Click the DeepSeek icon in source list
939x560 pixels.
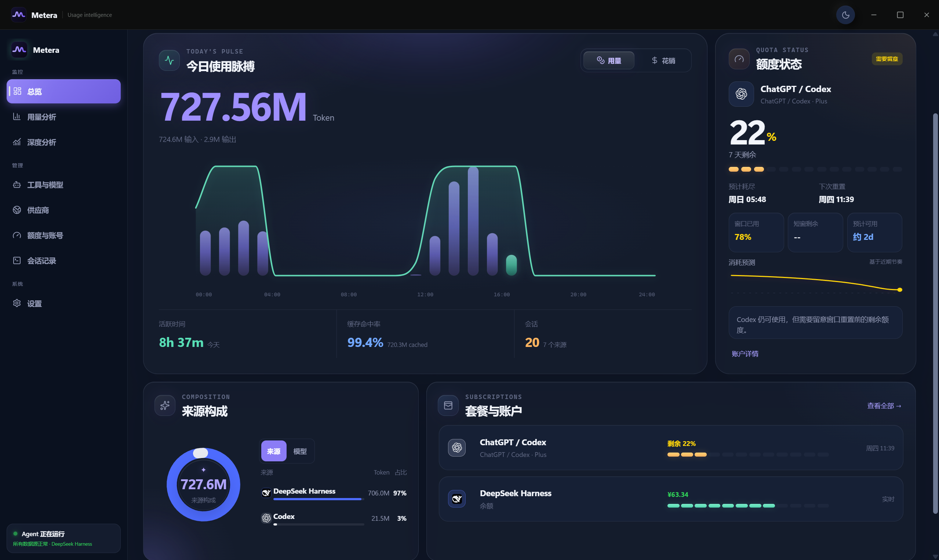(266, 493)
